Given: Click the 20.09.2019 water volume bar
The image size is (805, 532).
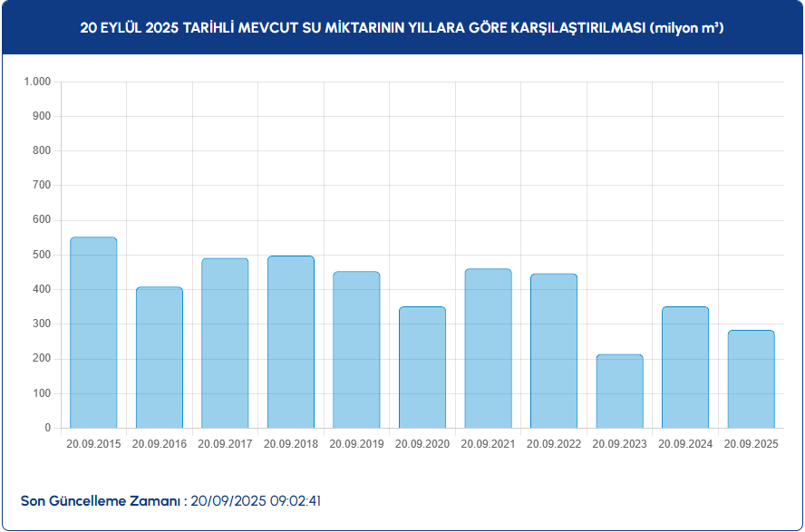Looking at the screenshot, I should point(356,350).
